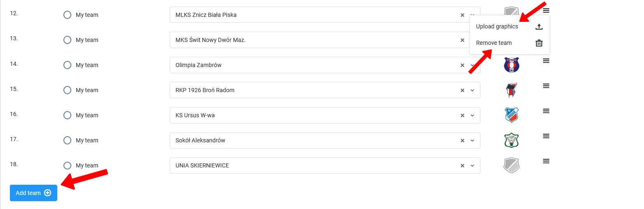
Task: Open hamburger menu for Olimpia Zambrów row
Action: 546,61
